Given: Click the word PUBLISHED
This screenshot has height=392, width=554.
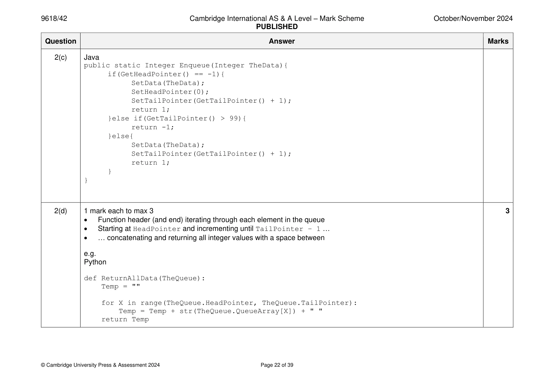Looking at the screenshot, I should [x=277, y=27].
